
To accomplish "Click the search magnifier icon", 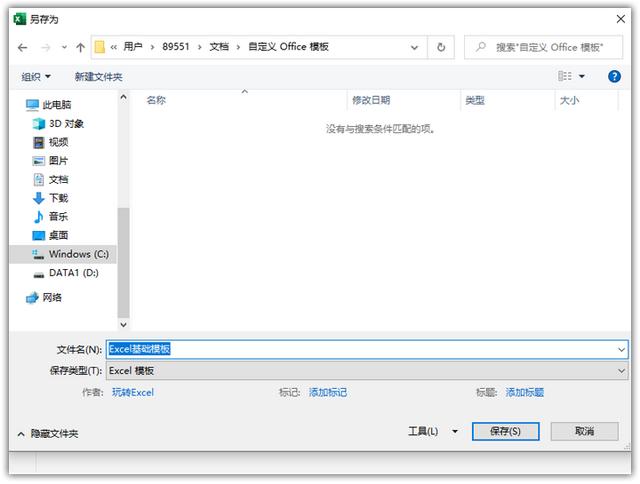I will tap(481, 47).
